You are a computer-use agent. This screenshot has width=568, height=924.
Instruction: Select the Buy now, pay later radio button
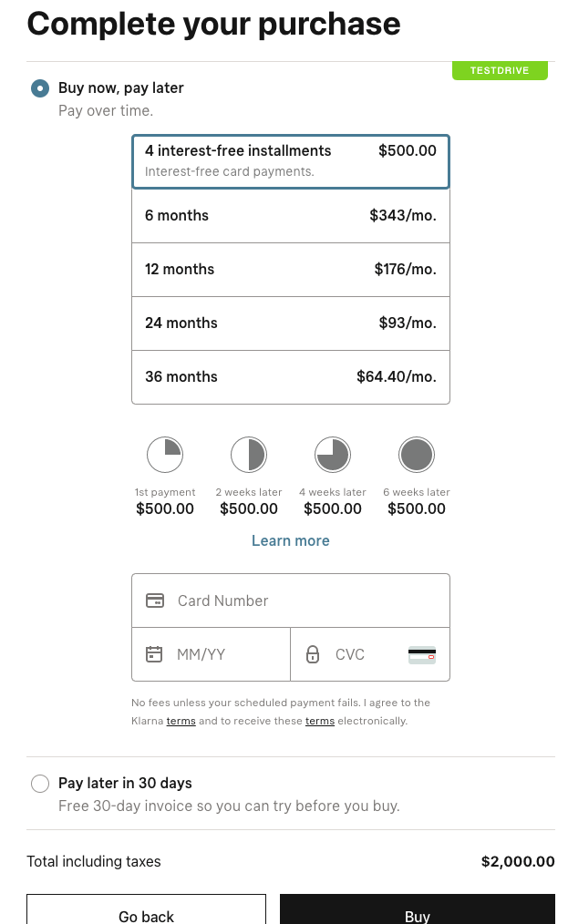(x=39, y=88)
